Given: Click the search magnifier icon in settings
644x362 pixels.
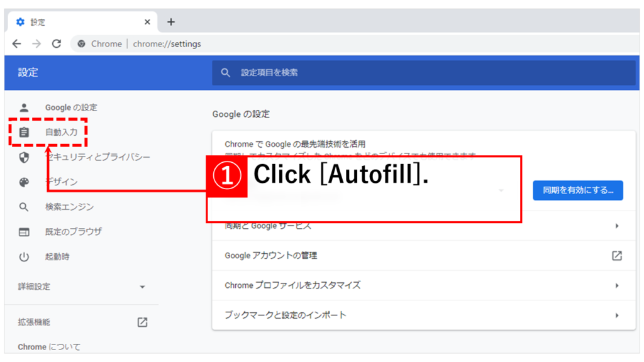Looking at the screenshot, I should (x=226, y=73).
